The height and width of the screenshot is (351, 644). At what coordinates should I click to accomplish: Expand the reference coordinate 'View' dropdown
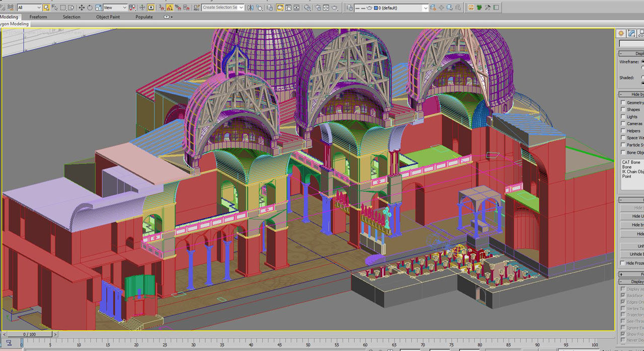(115, 8)
